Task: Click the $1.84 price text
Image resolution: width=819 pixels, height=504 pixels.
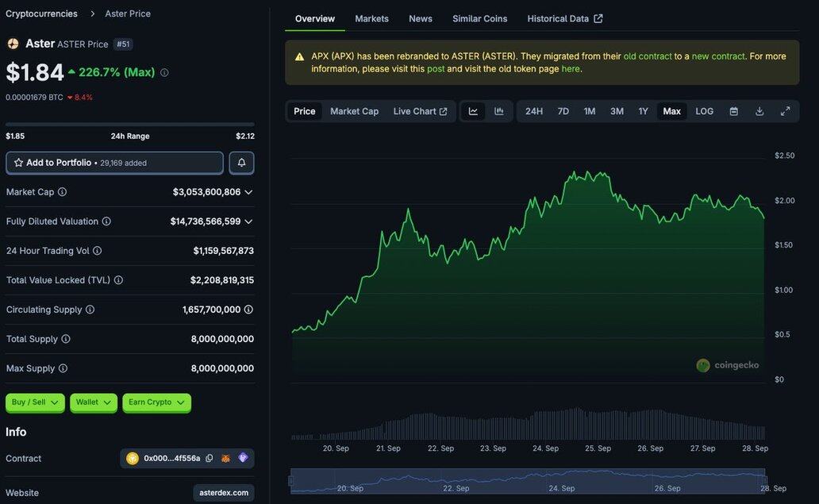Action: pyautogui.click(x=34, y=72)
